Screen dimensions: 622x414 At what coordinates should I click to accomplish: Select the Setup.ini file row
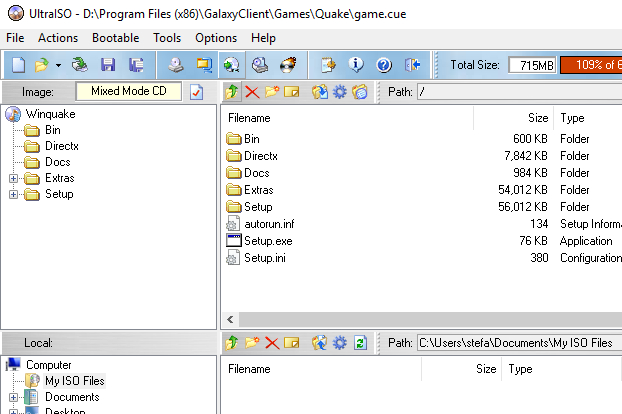[x=422, y=258]
